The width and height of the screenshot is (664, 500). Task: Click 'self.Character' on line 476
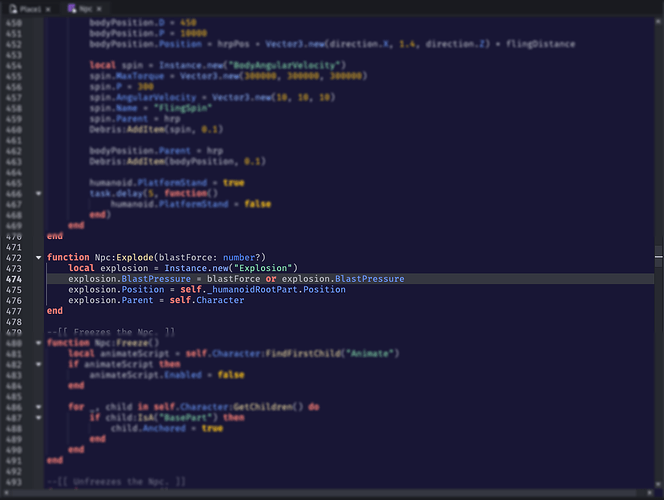(x=207, y=300)
